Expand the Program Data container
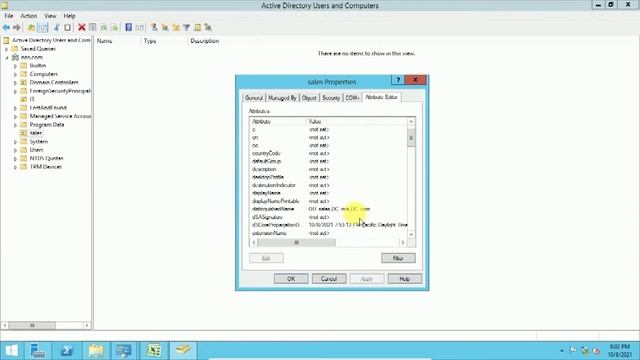Screen dimensions: 640x360 point(15,125)
